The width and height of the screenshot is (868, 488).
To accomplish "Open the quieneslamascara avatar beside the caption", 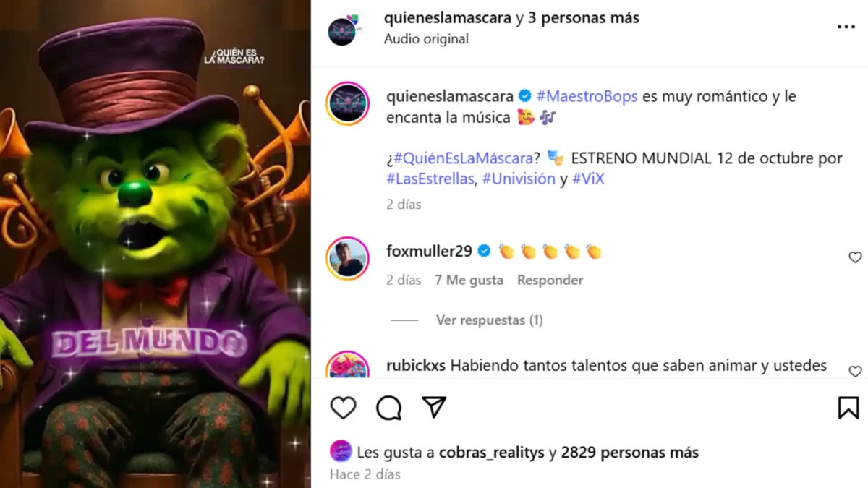I will coord(348,103).
